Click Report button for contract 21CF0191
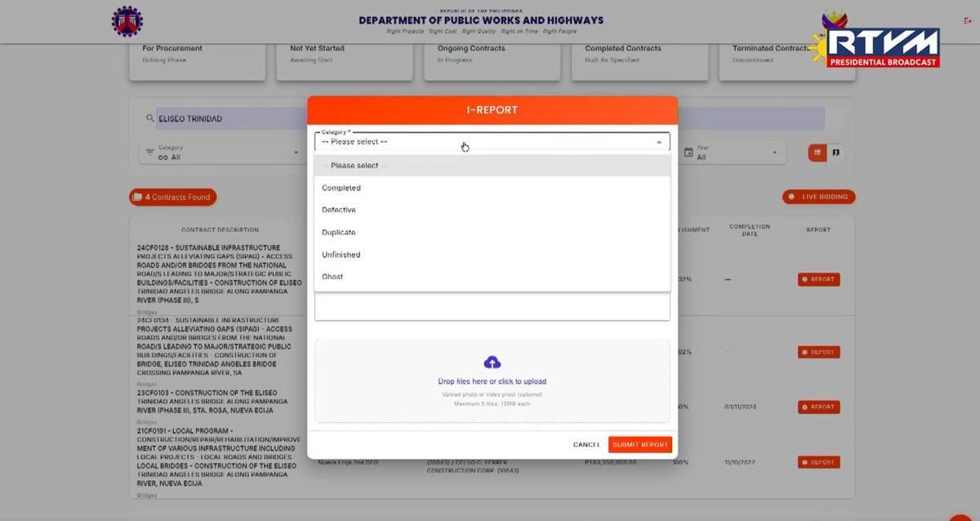This screenshot has width=980, height=521. 818,462
